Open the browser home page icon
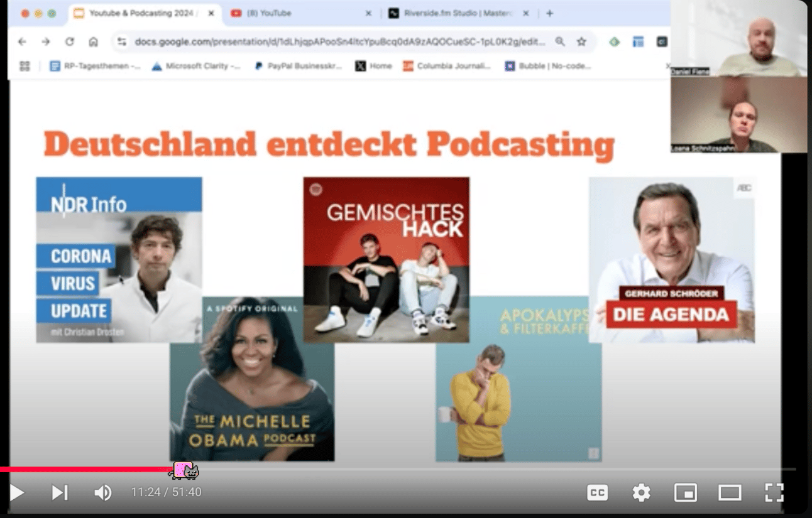812x518 pixels. 94,41
